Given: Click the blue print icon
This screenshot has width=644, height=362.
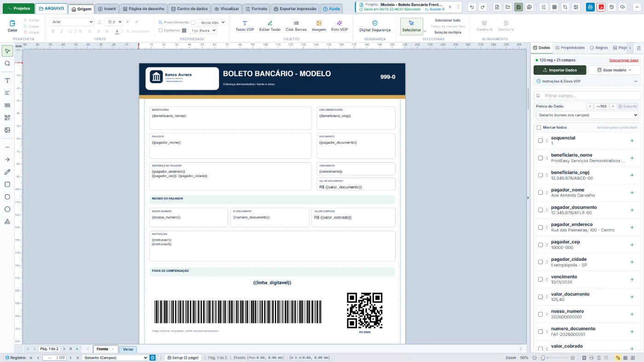Looking at the screenshot, I should tap(590, 7).
